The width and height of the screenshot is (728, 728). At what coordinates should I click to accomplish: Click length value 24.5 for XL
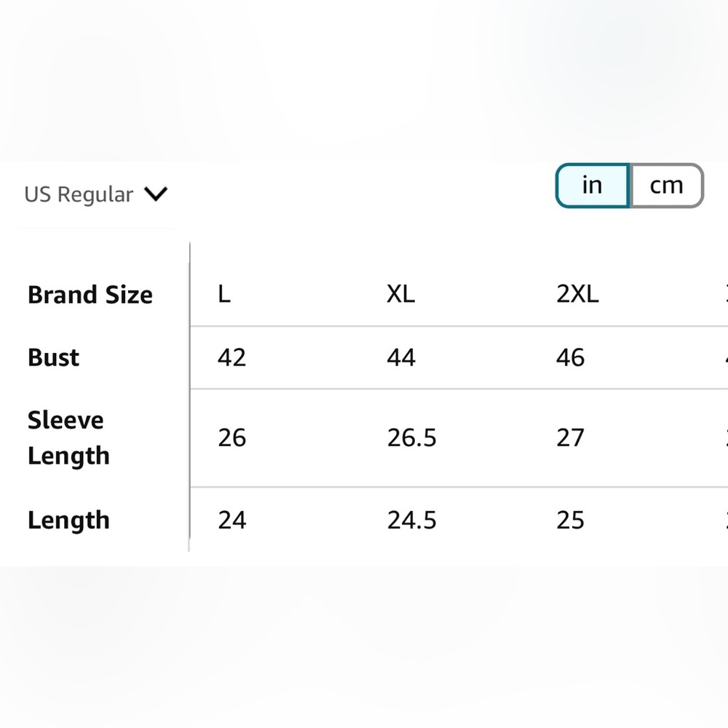[x=412, y=520]
